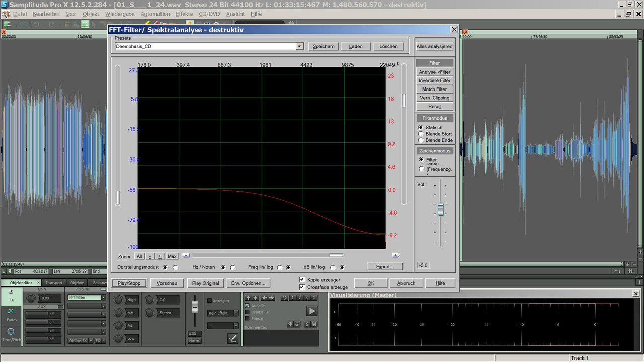
Task: Toggle the Crossfade erzeugen checkbox
Action: (302, 287)
